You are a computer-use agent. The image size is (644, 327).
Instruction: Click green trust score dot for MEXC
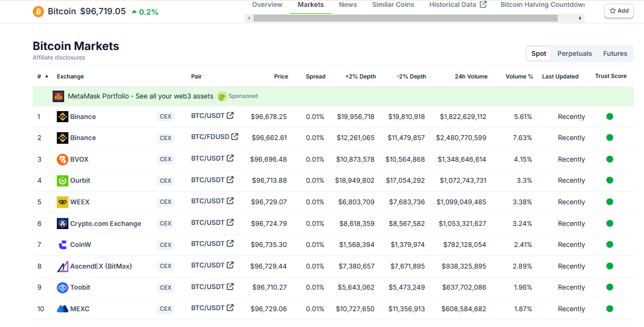(610, 309)
